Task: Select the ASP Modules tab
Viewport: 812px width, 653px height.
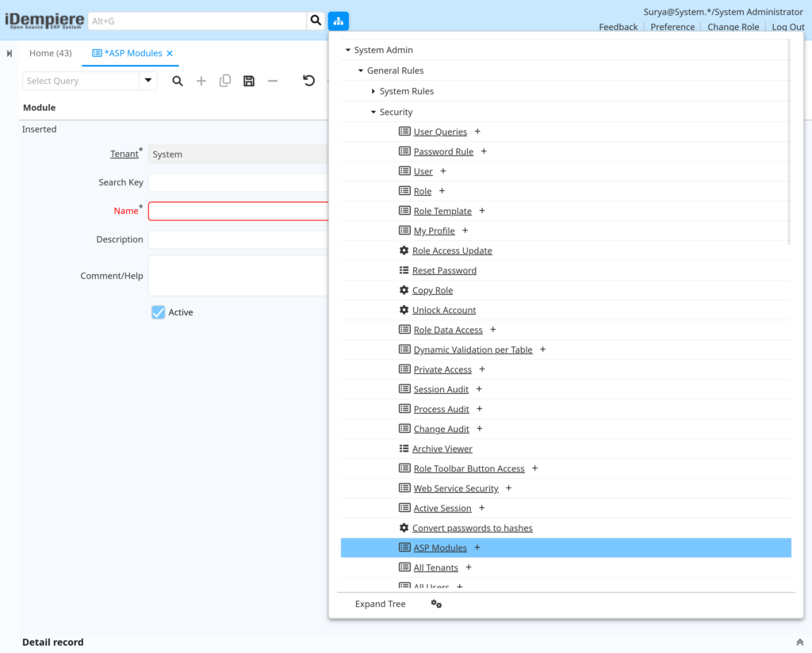Action: pyautogui.click(x=133, y=53)
